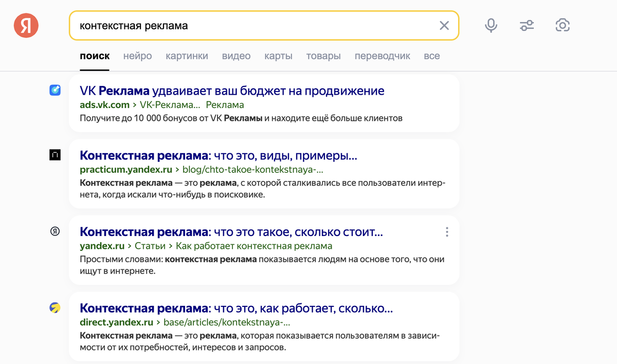617x364 pixels.
Task: Follow the ads.vk.com green URL
Action: click(x=104, y=105)
